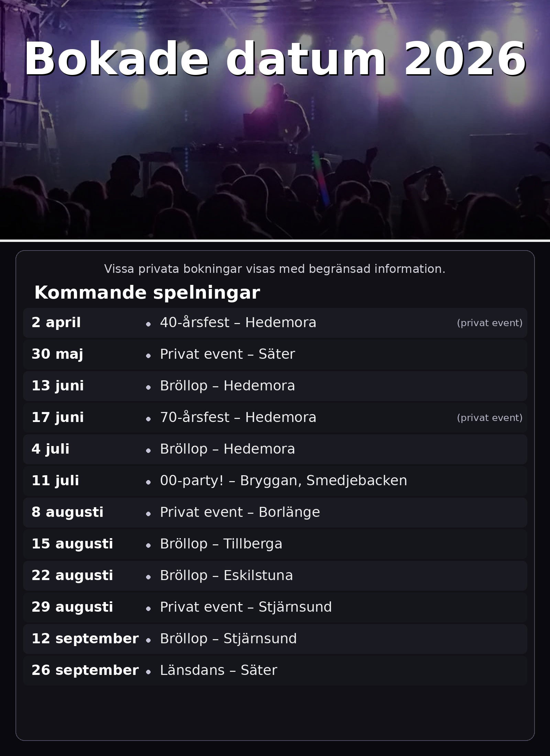Viewport: 550px width, 756px height.
Task: Open the 00-party! – Bryggan, Smedjebacken event
Action: 283,481
